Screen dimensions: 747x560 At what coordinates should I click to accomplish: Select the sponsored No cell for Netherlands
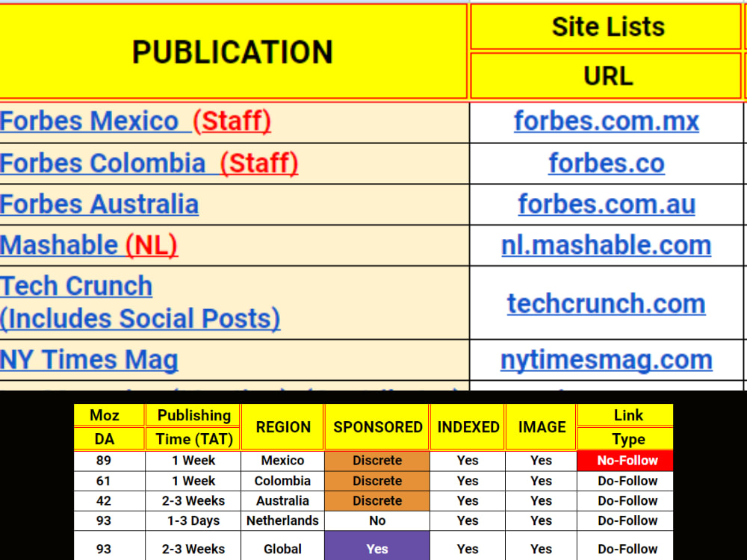376,521
